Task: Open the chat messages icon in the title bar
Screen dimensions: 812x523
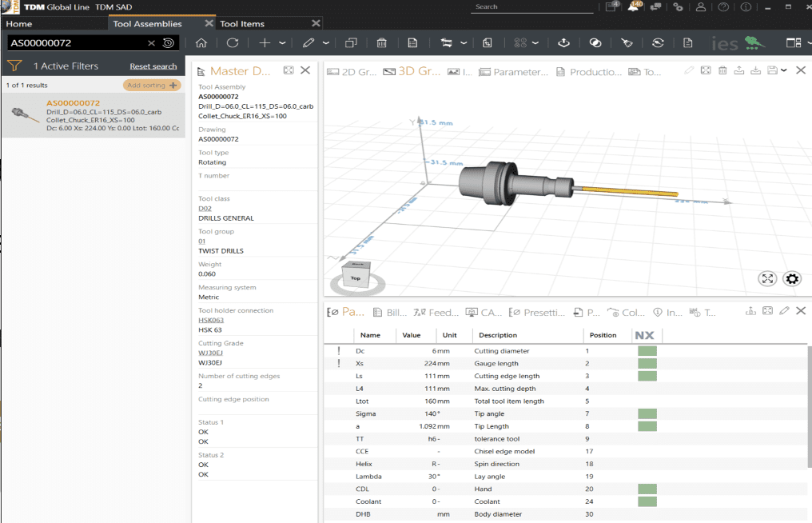Action: 656,6
